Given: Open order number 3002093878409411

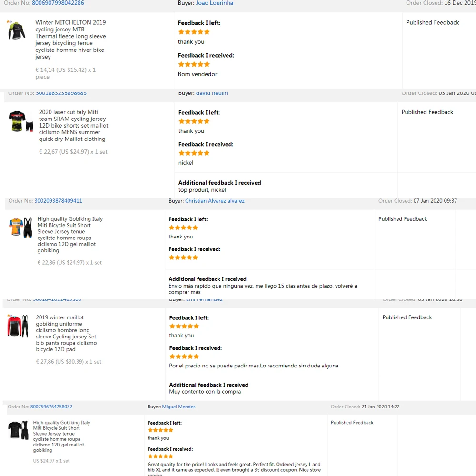Looking at the screenshot, I should coord(58,201).
